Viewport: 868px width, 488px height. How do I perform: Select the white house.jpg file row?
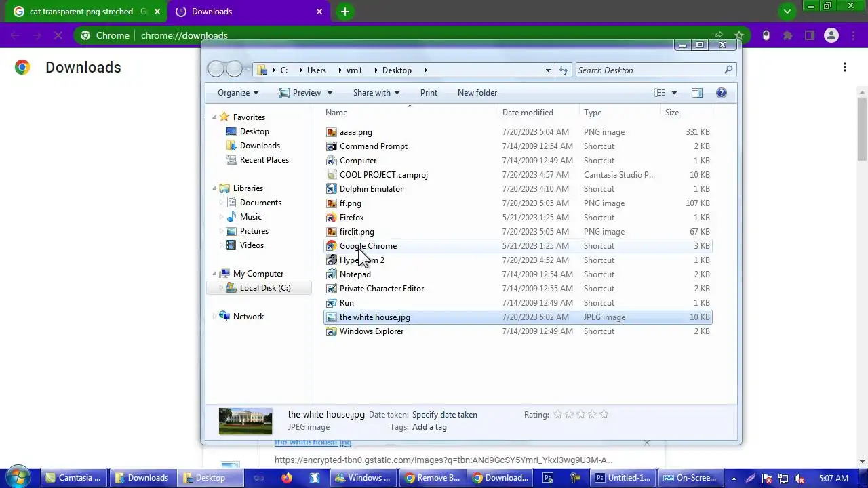pyautogui.click(x=518, y=317)
